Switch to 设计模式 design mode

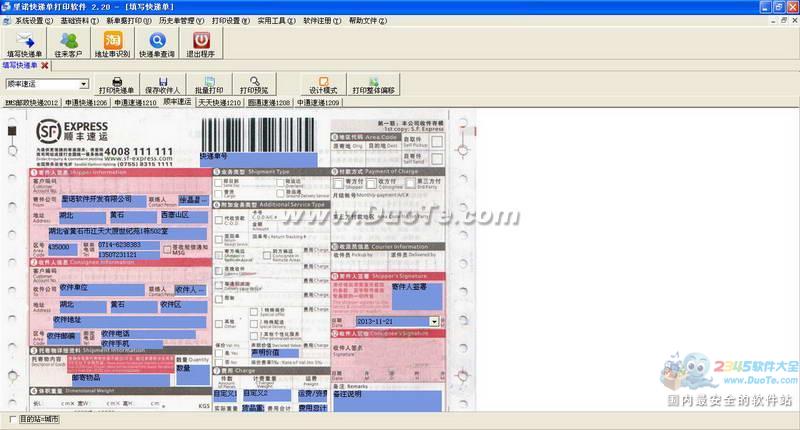(x=323, y=85)
